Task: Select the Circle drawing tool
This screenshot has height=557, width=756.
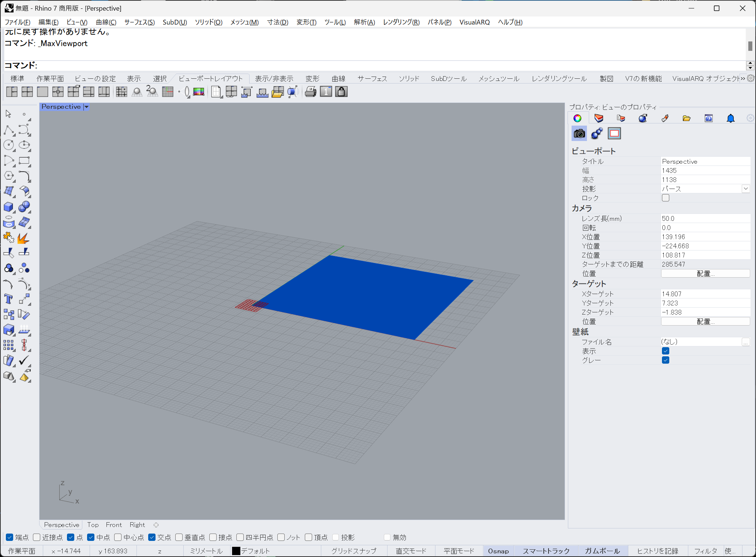Action: [x=8, y=145]
